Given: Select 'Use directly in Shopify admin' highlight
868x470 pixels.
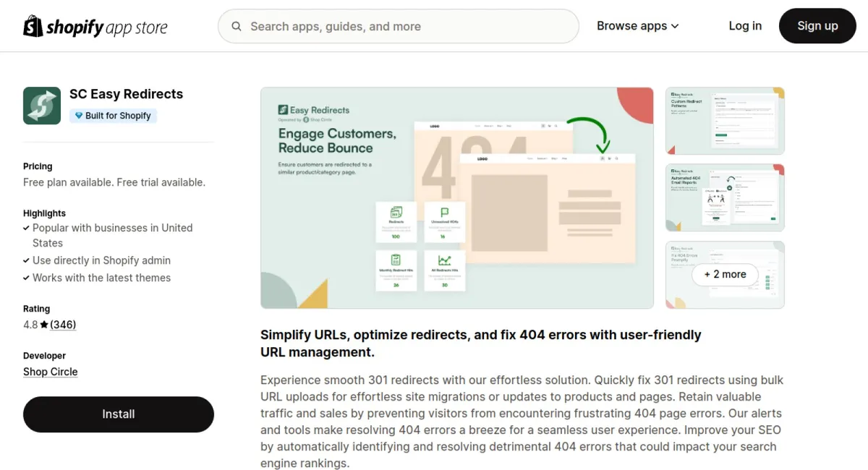Looking at the screenshot, I should point(101,260).
